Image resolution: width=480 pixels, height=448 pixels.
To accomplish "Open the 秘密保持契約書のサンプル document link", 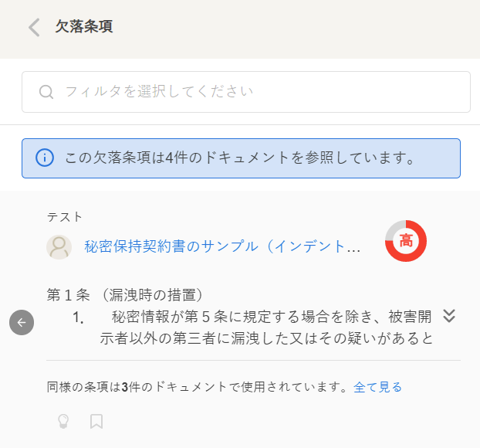I will 222,247.
